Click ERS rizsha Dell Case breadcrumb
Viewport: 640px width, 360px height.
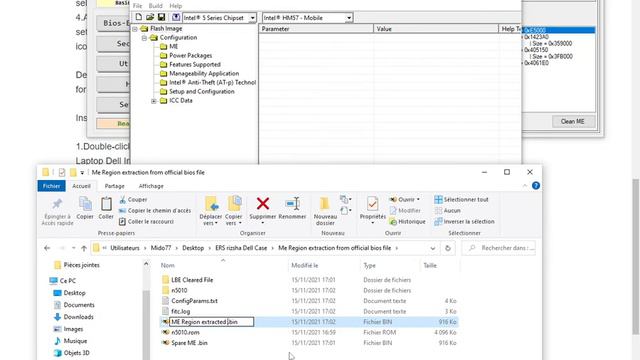click(241, 248)
